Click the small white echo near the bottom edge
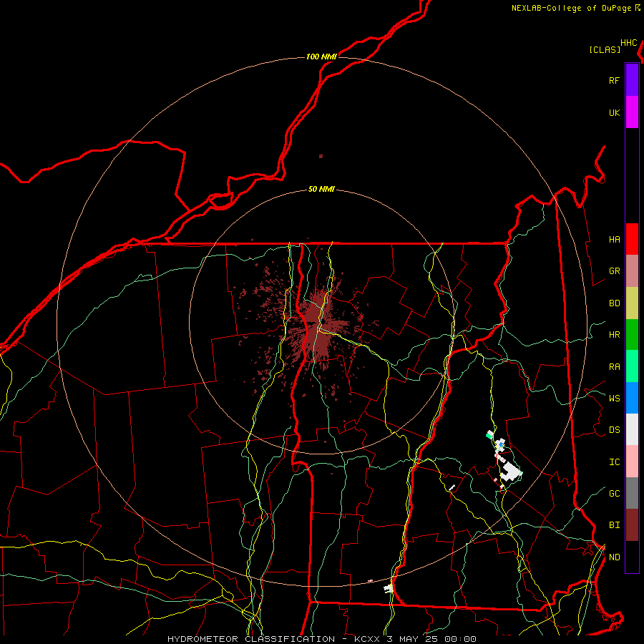The height and width of the screenshot is (644, 644). pyautogui.click(x=388, y=589)
